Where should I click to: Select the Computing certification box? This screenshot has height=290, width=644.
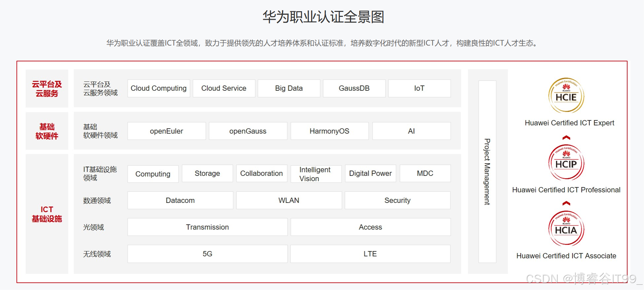click(x=153, y=174)
